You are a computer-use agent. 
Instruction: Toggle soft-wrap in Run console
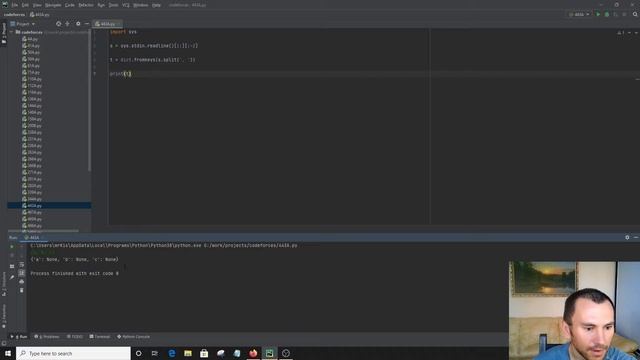click(22, 264)
